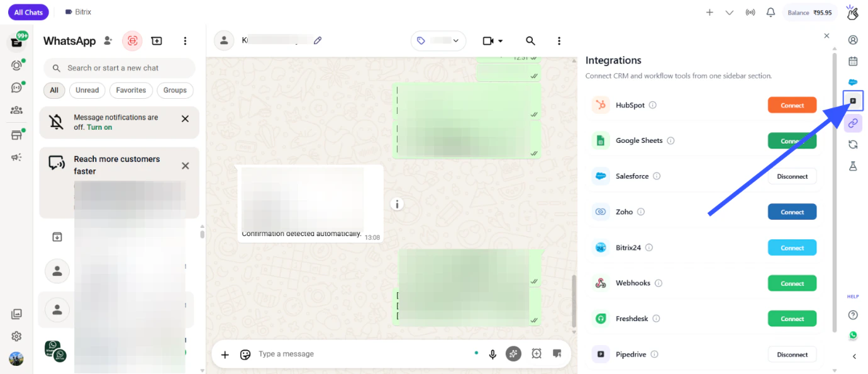Viewport: 868px width, 374px height.
Task: Open the Salesforce cloud icon in right sidebar
Action: click(853, 82)
